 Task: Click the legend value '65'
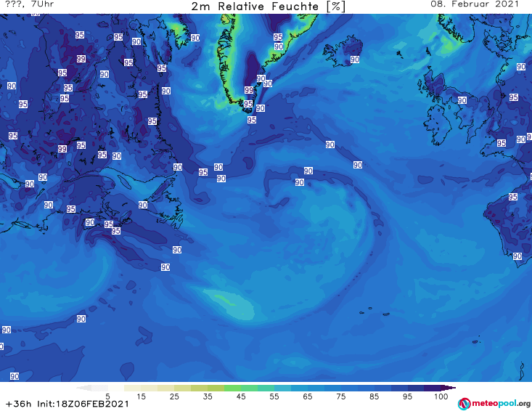coord(308,396)
